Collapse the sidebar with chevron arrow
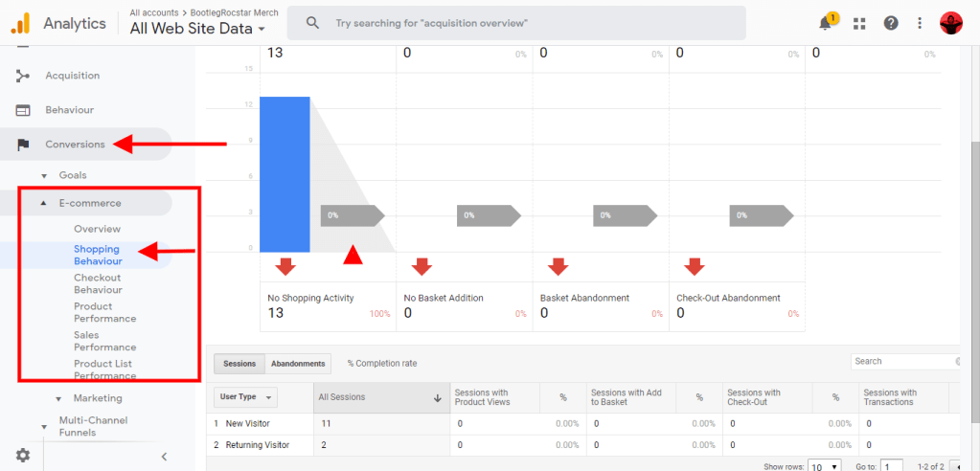The image size is (980, 471). (x=164, y=457)
